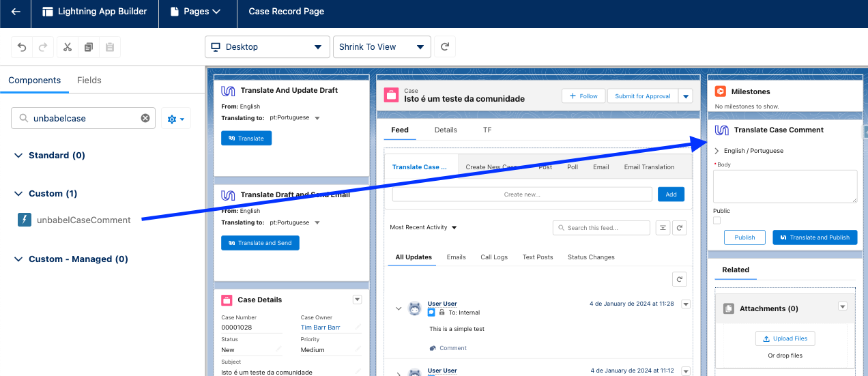Refresh the canvas preview
This screenshot has height=376, width=868.
tap(445, 47)
